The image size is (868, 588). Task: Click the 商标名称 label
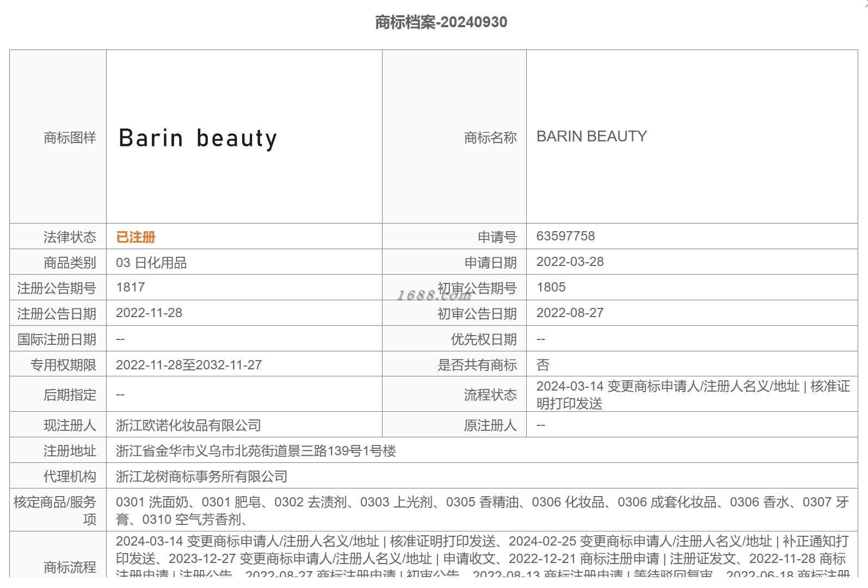click(490, 138)
